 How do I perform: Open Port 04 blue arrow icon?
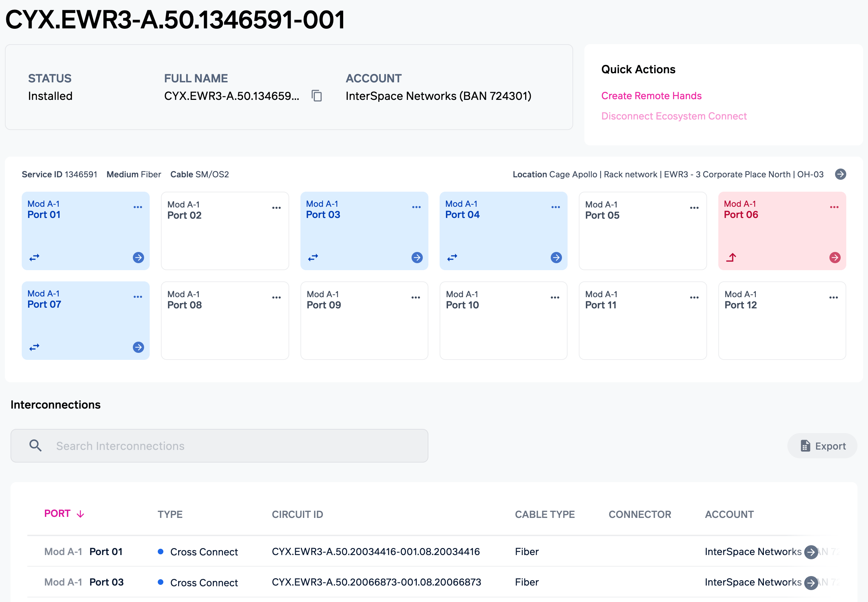556,258
